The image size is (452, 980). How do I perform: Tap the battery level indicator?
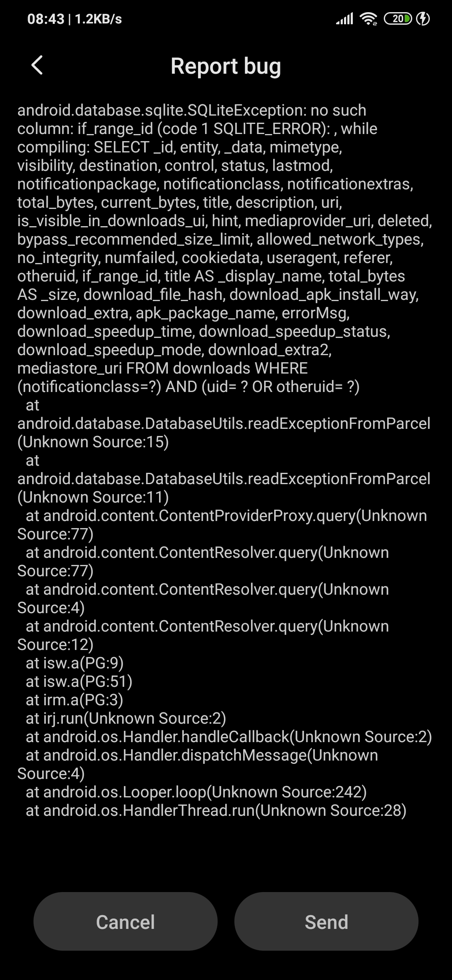(398, 19)
